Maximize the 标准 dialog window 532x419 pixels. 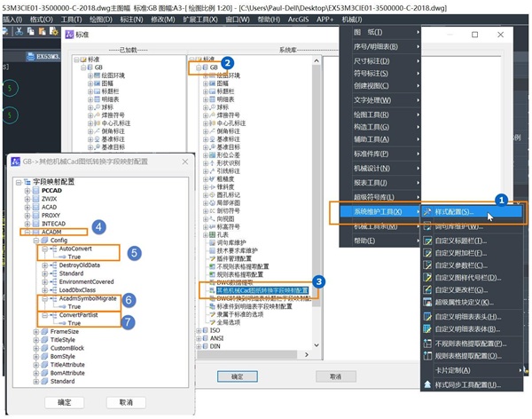coord(475,35)
